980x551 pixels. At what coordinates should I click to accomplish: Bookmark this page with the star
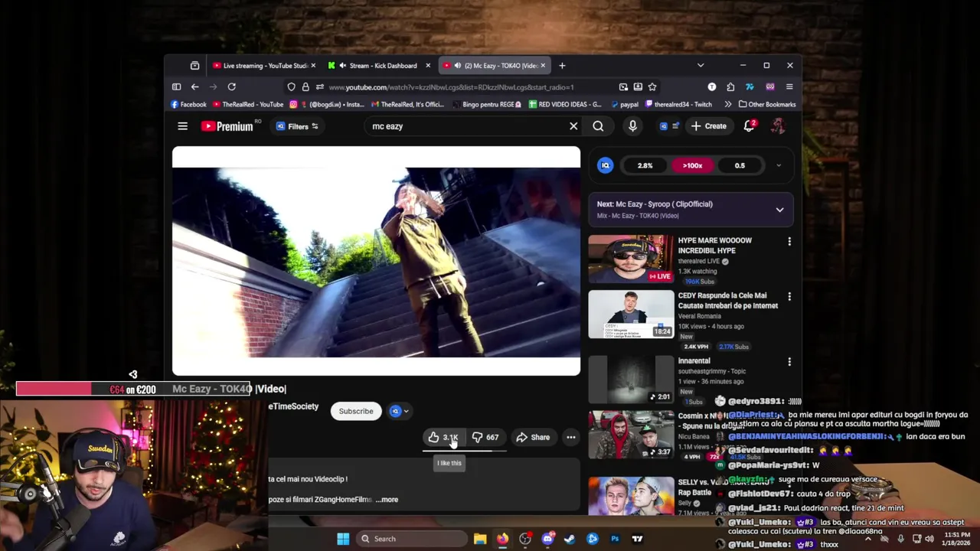point(652,87)
